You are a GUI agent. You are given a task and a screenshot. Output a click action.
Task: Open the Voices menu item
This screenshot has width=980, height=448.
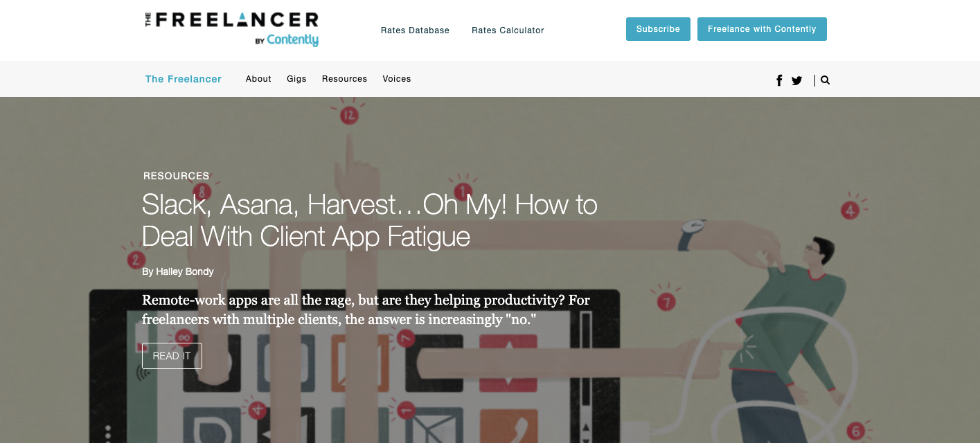(397, 79)
